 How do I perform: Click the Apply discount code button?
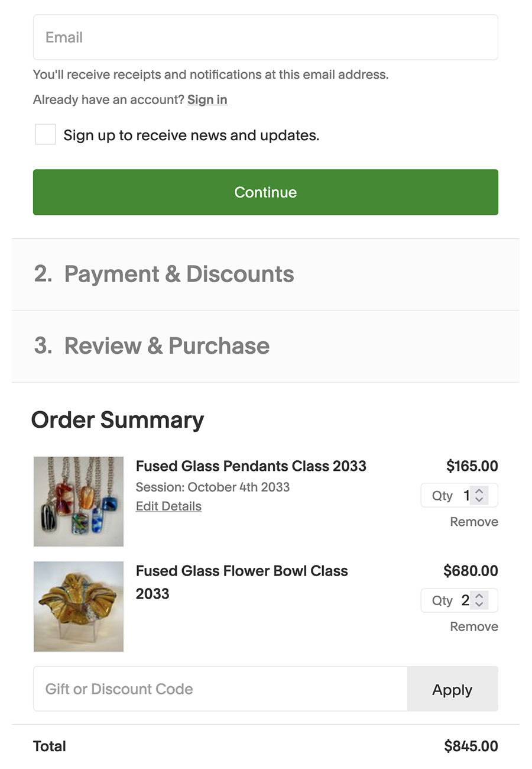click(x=452, y=689)
